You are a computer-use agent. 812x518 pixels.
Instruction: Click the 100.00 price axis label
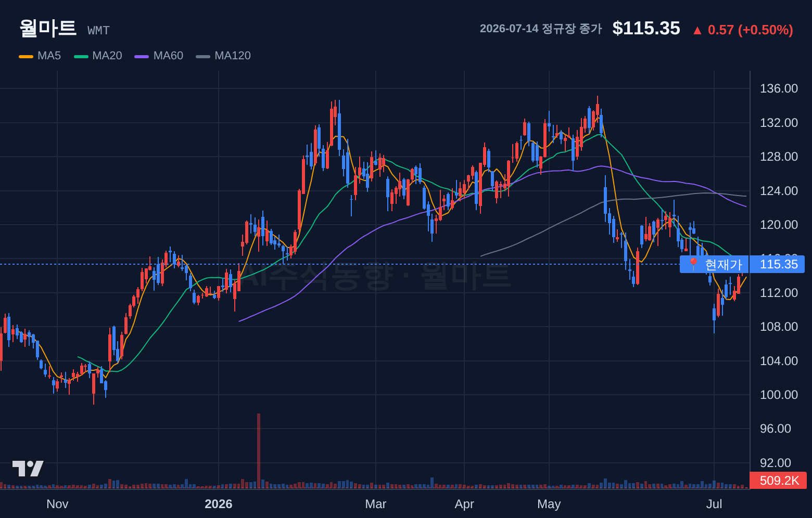779,395
